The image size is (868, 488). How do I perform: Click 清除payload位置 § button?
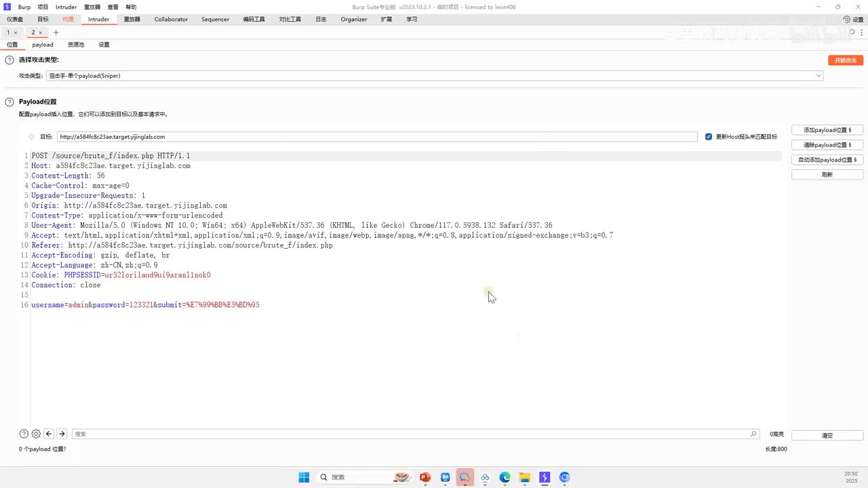pyautogui.click(x=827, y=145)
